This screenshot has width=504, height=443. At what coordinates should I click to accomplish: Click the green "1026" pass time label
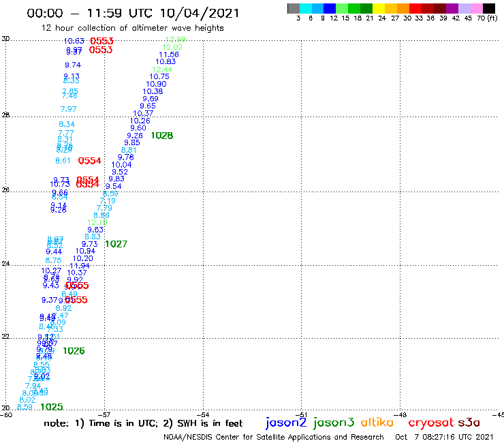point(74,351)
